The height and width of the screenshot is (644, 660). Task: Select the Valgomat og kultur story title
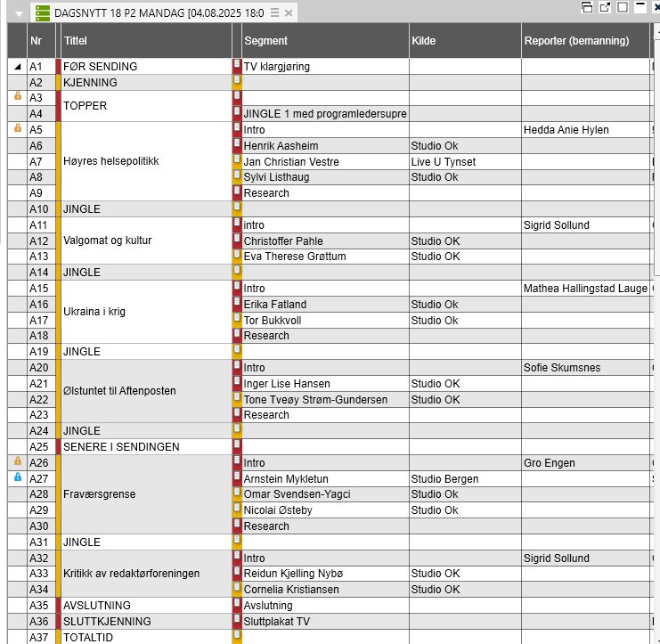point(146,240)
